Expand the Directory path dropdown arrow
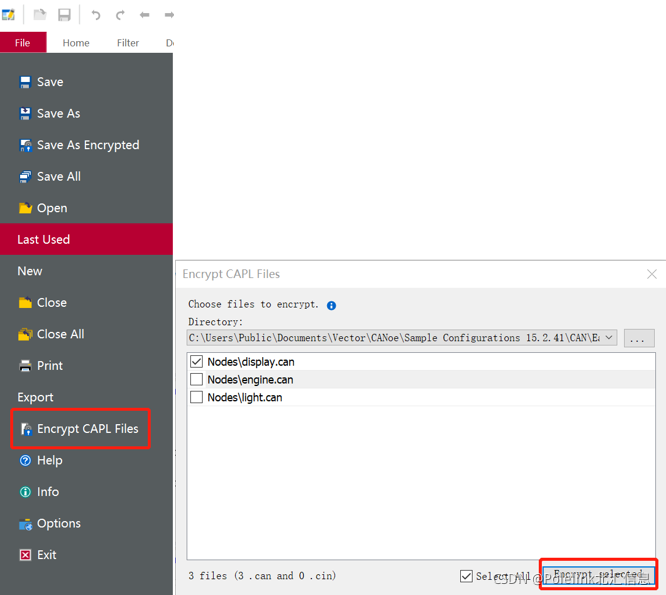Screen dimensions: 666x595 pyautogui.click(x=609, y=338)
